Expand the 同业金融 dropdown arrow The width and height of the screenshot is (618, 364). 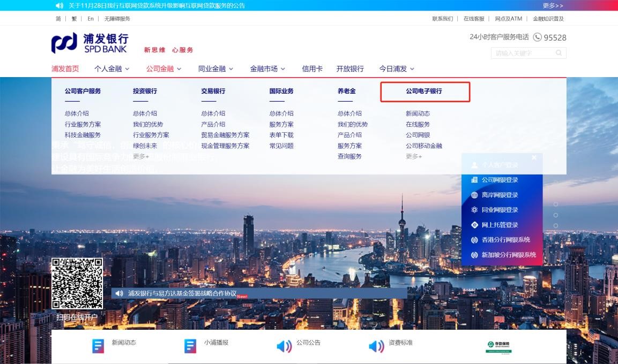231,69
